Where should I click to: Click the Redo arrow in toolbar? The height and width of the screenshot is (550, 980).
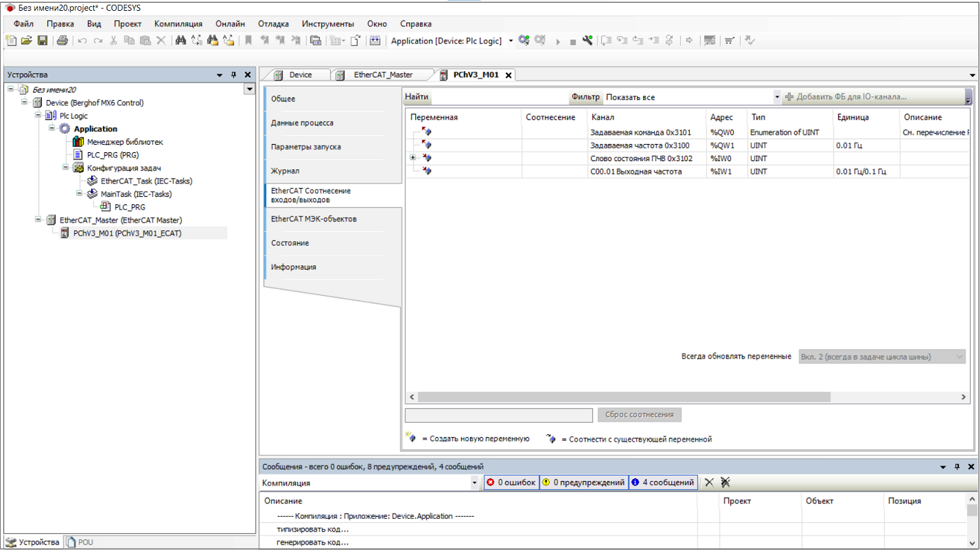coord(98,41)
